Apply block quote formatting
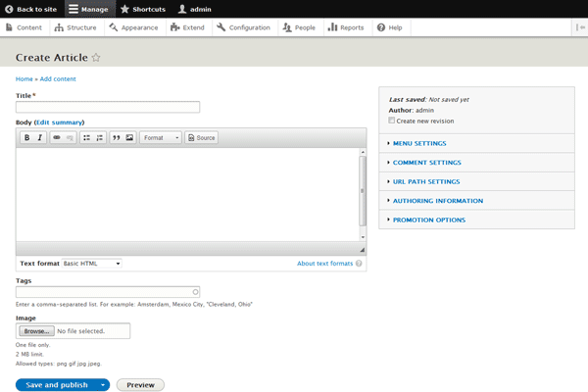588x392 pixels. 116,138
